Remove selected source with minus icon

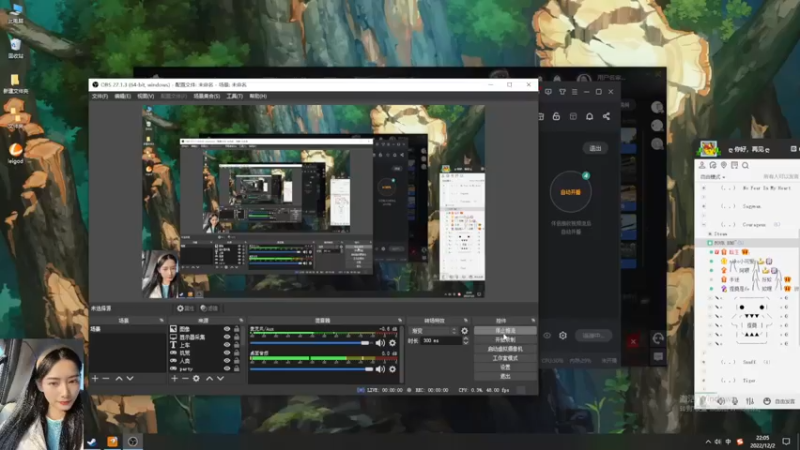[185, 379]
